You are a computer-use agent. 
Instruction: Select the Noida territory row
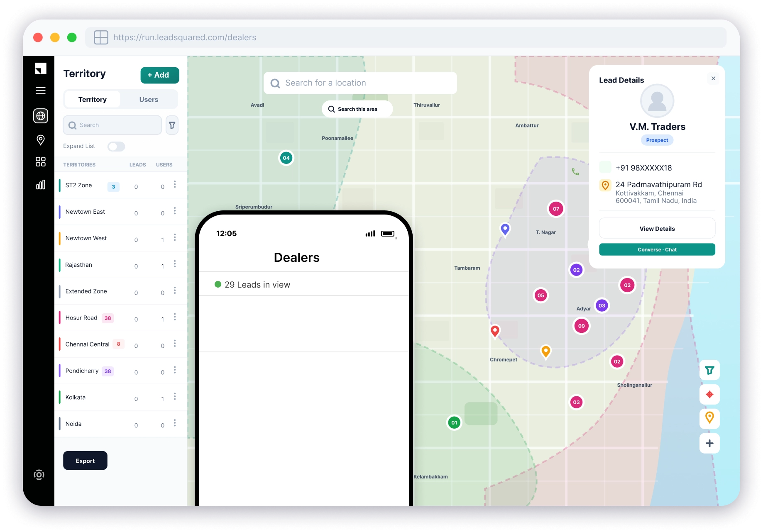tap(120, 424)
